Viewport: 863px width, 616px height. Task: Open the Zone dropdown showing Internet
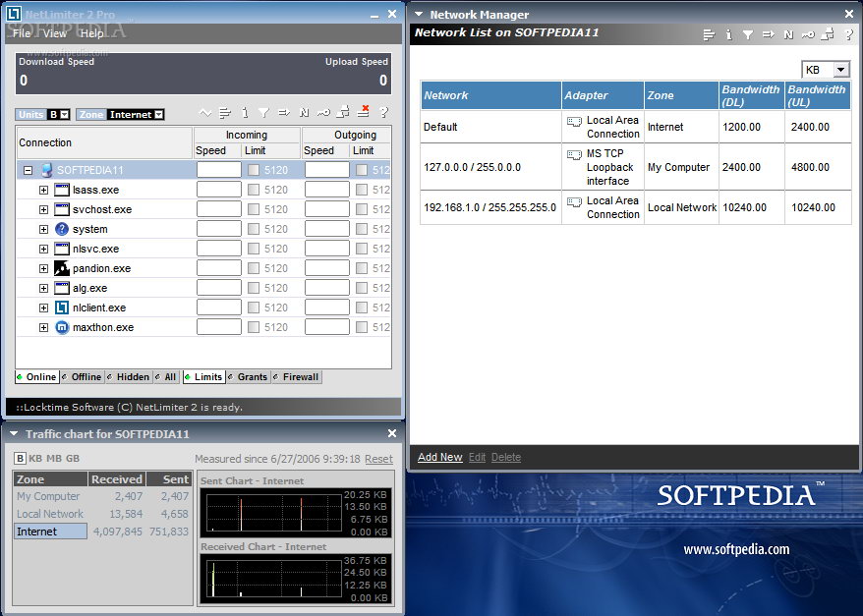(x=136, y=114)
